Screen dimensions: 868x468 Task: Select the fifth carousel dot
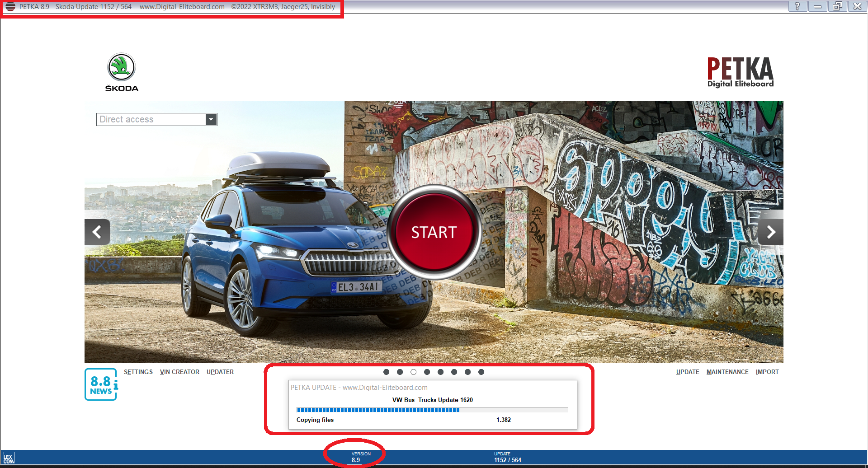click(440, 372)
